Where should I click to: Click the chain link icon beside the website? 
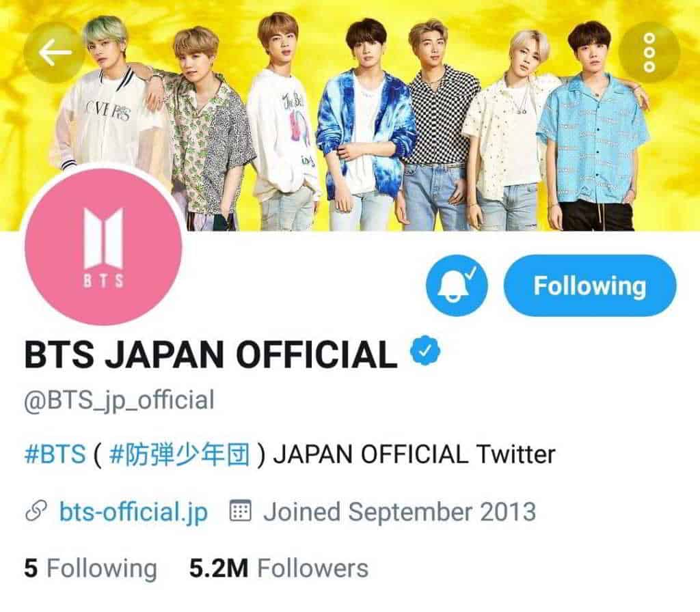[36, 512]
